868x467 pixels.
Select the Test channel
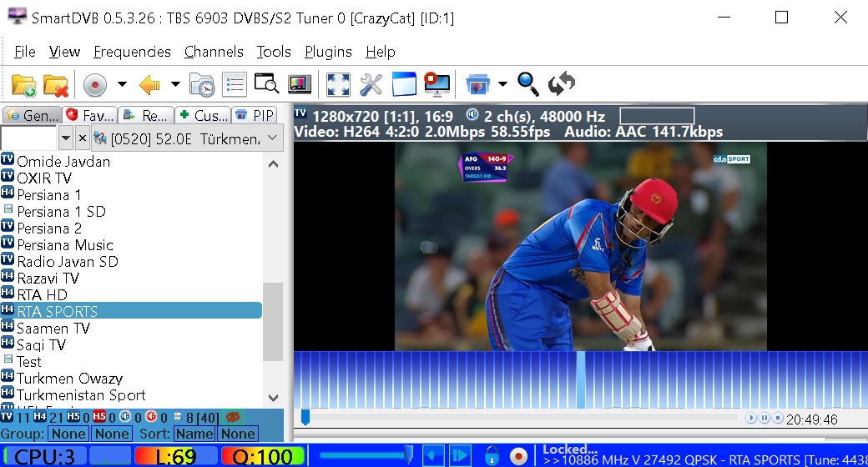[x=28, y=361]
